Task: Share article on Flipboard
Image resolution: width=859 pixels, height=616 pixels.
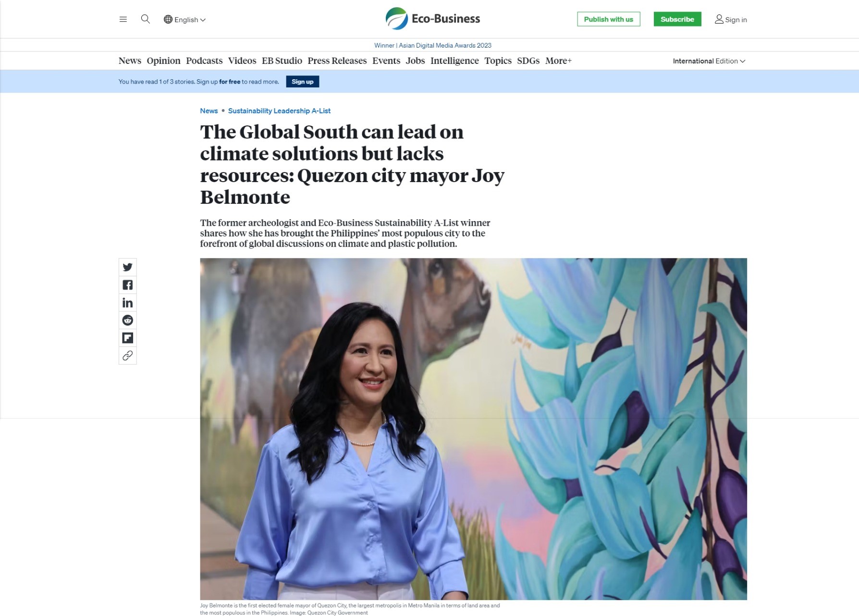Action: pyautogui.click(x=127, y=338)
